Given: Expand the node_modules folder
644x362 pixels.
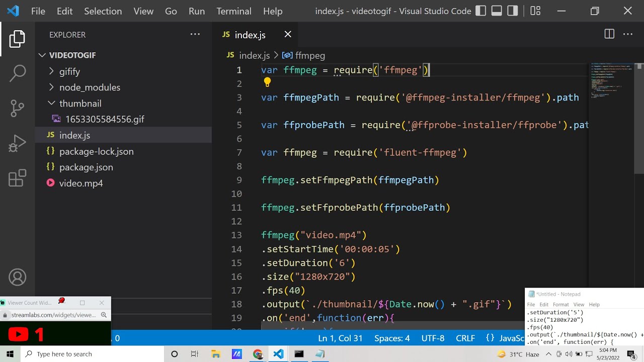Looking at the screenshot, I should click(x=90, y=87).
